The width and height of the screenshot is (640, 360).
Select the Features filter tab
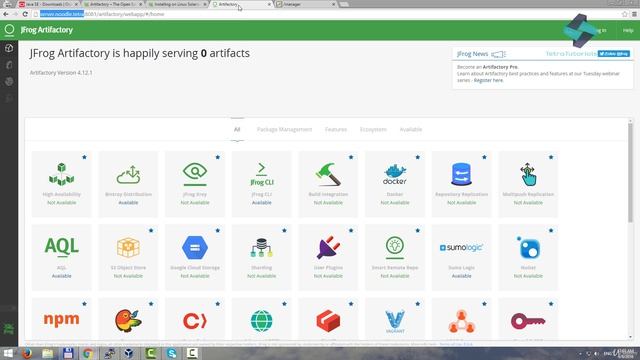336,129
